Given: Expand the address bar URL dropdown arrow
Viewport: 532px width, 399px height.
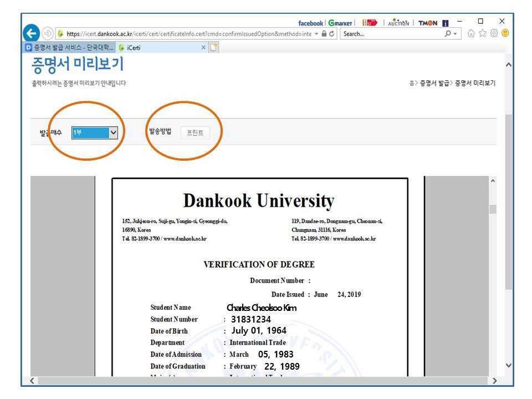Looking at the screenshot, I should (x=316, y=34).
